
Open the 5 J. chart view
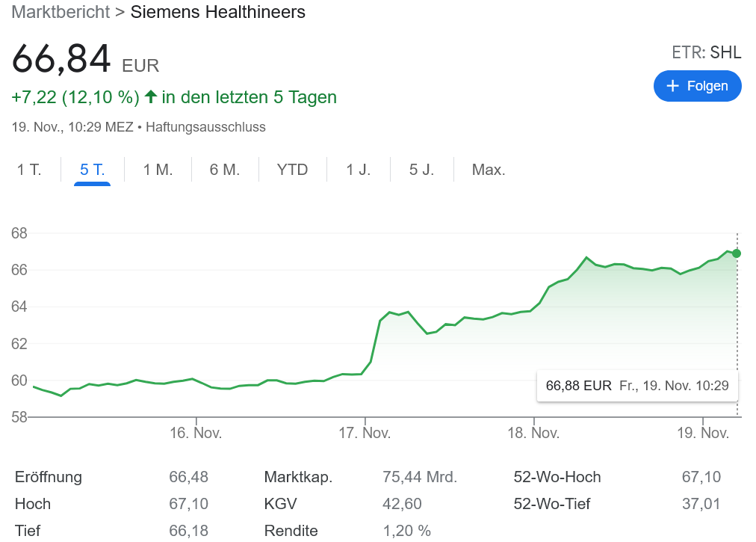[x=421, y=170]
